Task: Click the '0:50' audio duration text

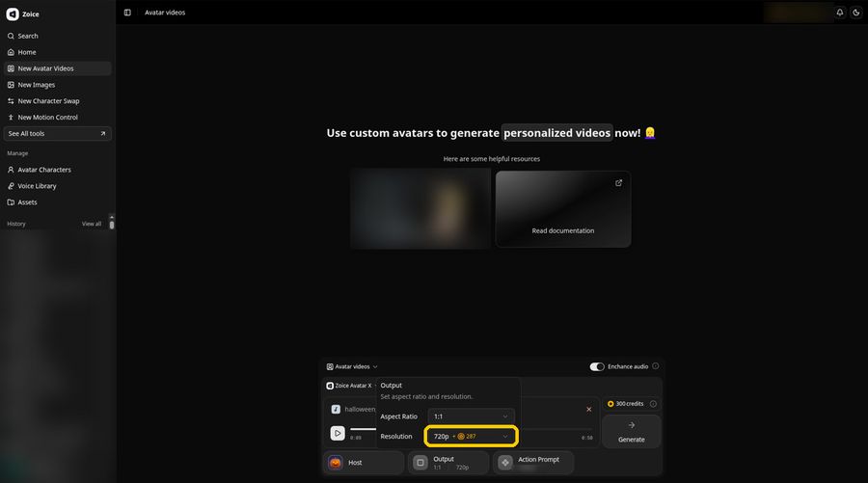Action: 586,438
